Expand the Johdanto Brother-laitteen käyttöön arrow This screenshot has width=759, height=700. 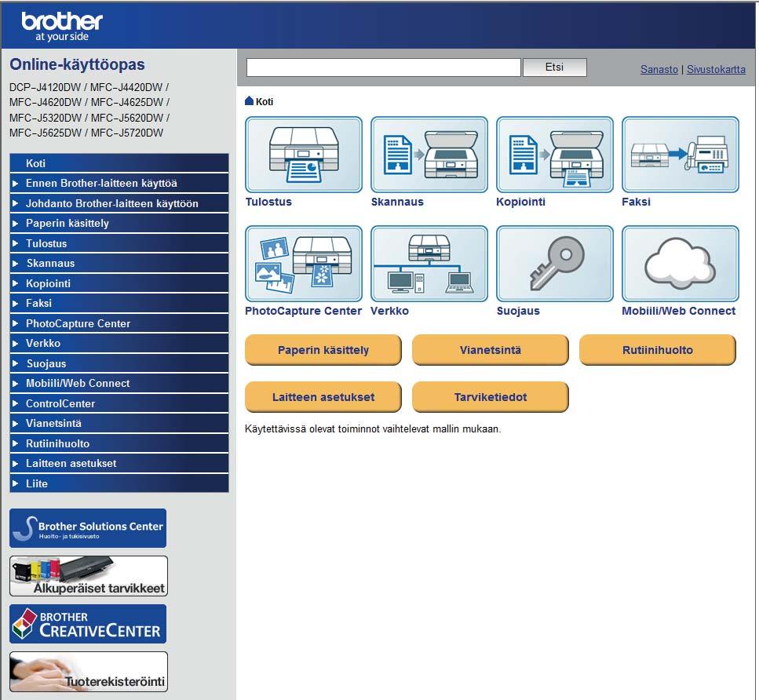pyautogui.click(x=16, y=203)
